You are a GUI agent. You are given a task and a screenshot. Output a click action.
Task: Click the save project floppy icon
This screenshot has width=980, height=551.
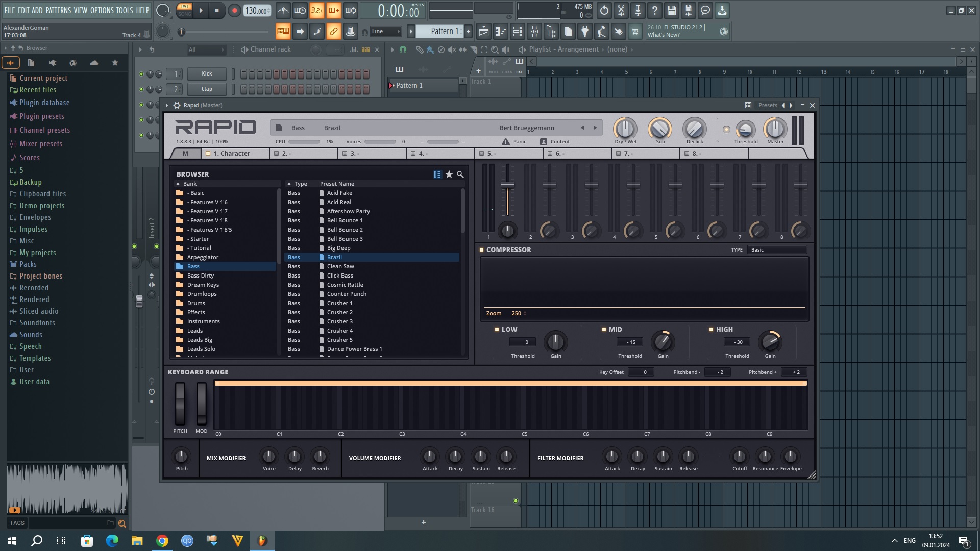click(x=672, y=11)
